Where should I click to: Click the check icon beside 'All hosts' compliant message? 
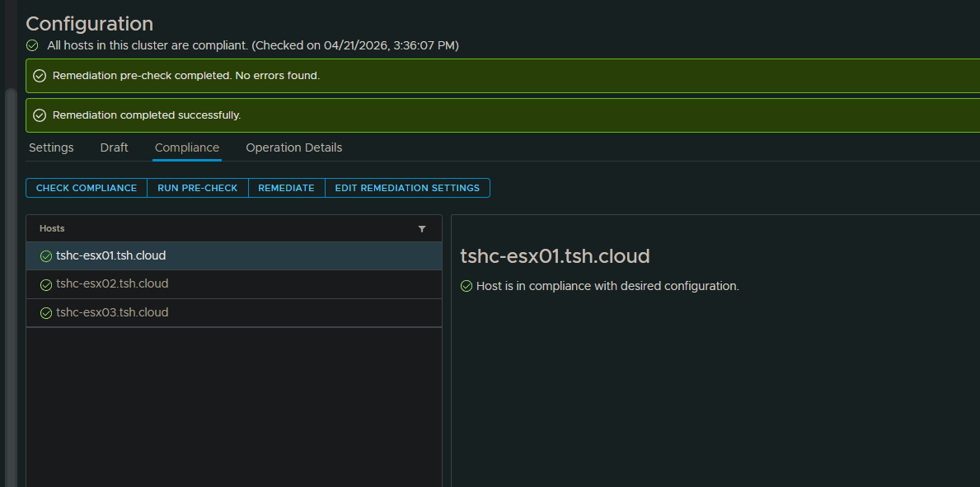point(33,46)
